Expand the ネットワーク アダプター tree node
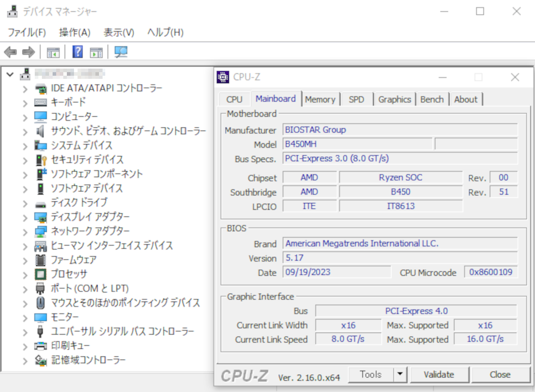The image size is (535, 392). click(x=25, y=231)
